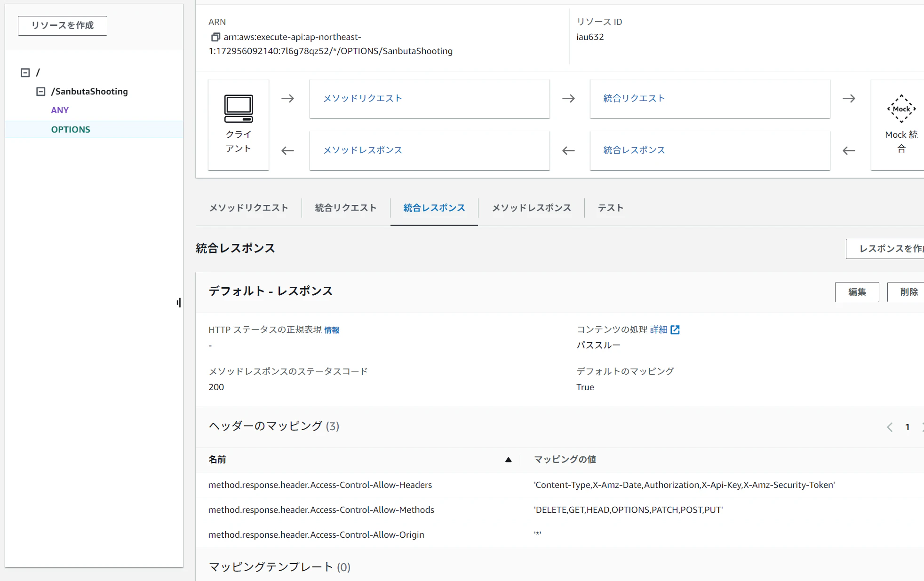Collapse the root / resource tree node
This screenshot has width=924, height=581.
[x=25, y=72]
